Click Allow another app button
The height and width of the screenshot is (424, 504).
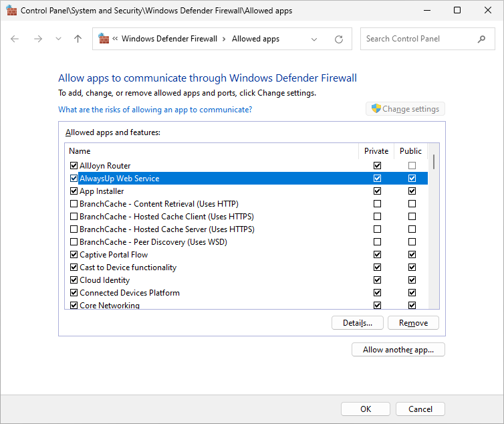(398, 349)
